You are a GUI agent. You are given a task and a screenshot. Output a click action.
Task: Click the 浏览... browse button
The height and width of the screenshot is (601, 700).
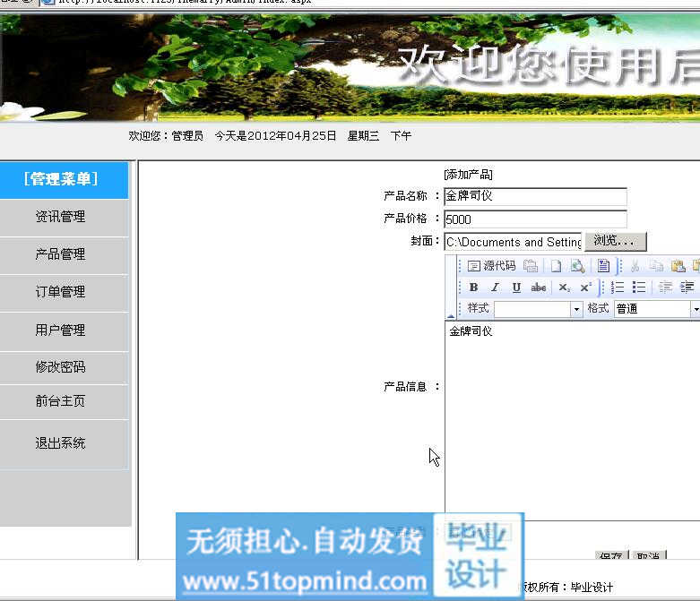click(x=615, y=241)
